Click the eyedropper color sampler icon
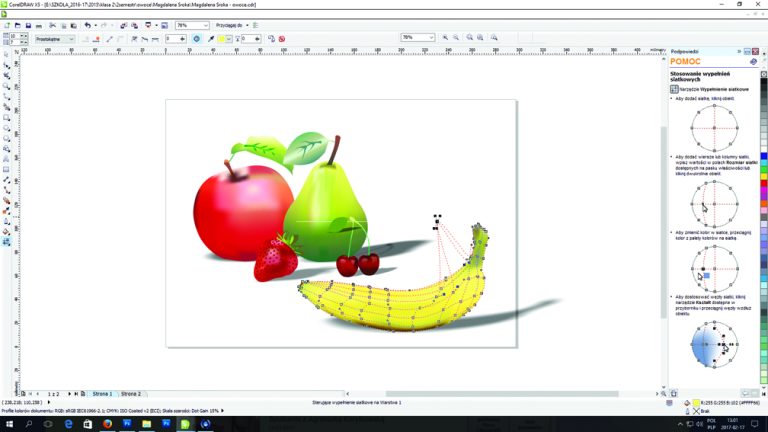This screenshot has width=768, height=432. pyautogui.click(x=211, y=39)
